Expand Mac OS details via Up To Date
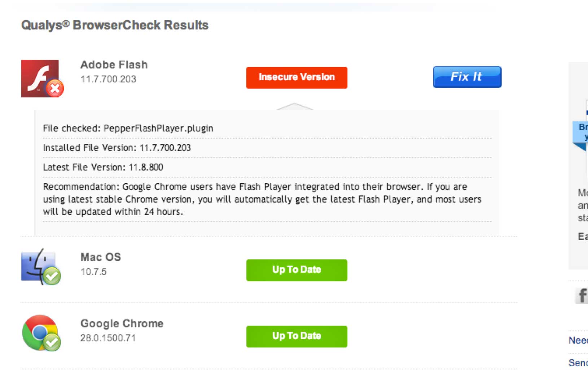The image size is (588, 372). (297, 270)
